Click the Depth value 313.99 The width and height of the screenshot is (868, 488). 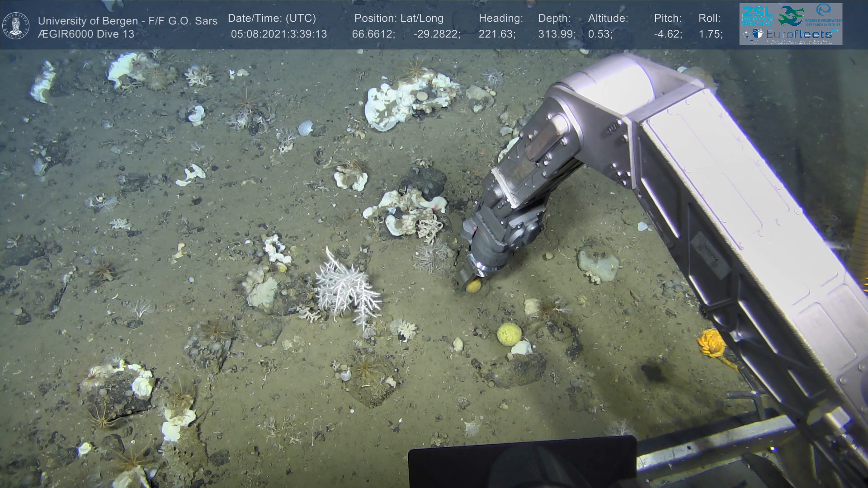[557, 34]
